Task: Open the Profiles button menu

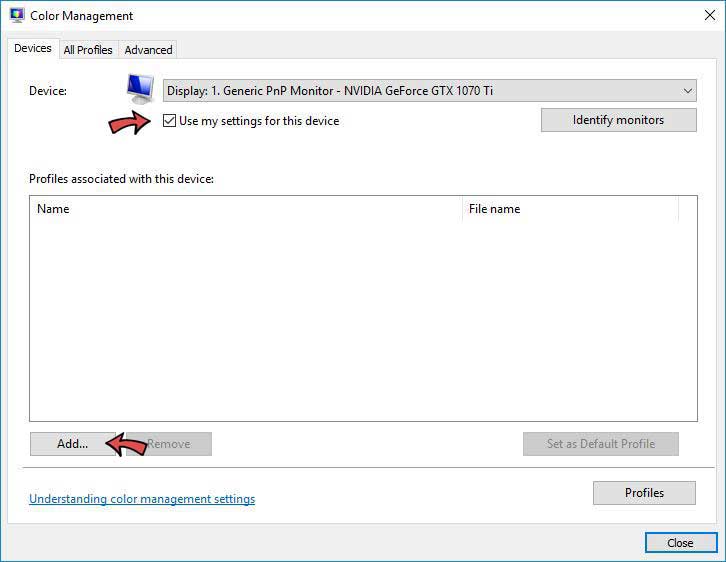Action: click(x=644, y=493)
